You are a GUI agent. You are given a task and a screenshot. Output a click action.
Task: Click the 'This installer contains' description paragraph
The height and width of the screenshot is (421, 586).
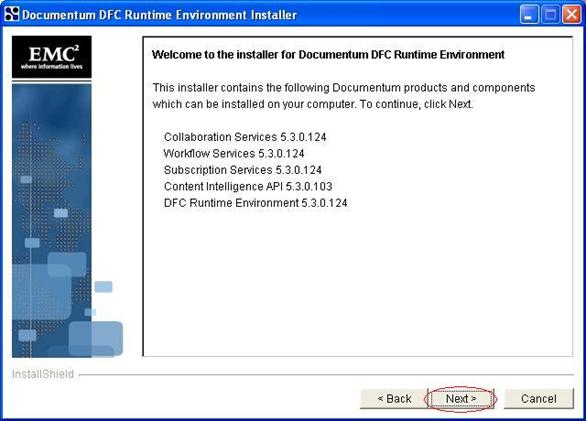coord(344,96)
